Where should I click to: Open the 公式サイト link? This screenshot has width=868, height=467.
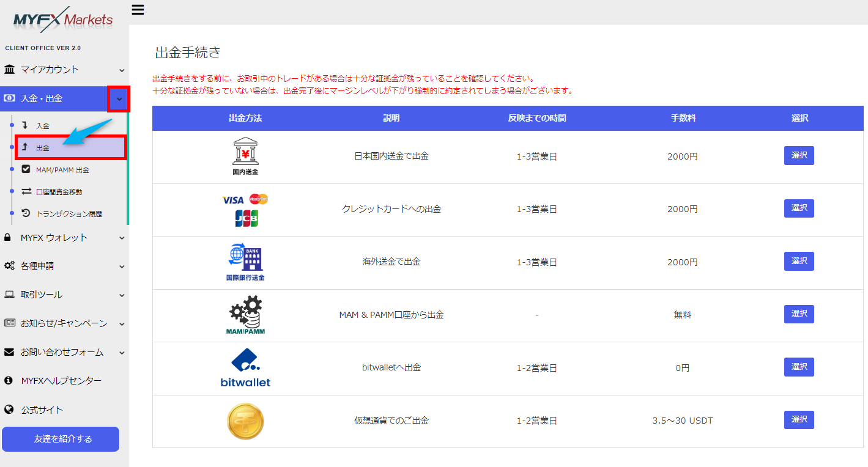42,410
